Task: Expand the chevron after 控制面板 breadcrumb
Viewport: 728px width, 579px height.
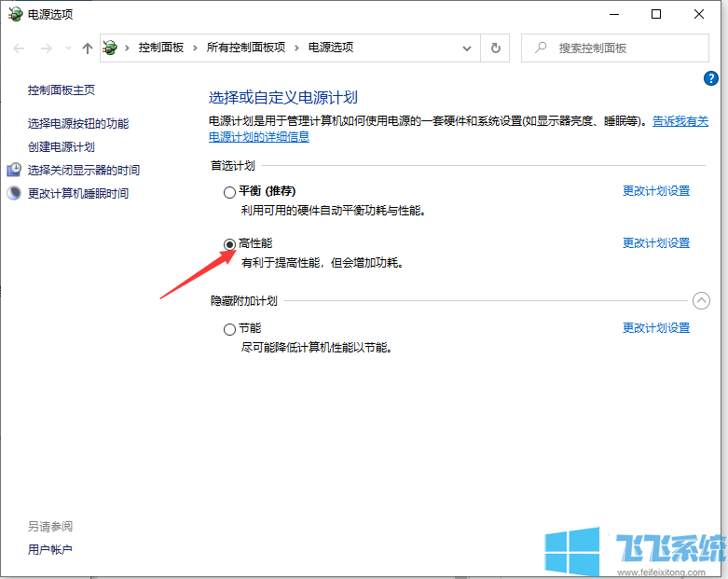Action: click(195, 48)
